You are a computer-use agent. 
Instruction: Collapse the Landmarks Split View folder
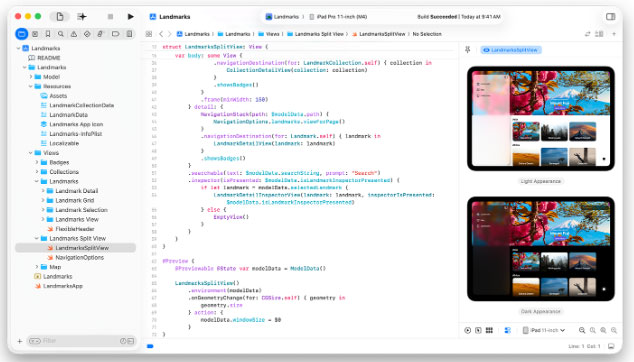pyautogui.click(x=37, y=239)
